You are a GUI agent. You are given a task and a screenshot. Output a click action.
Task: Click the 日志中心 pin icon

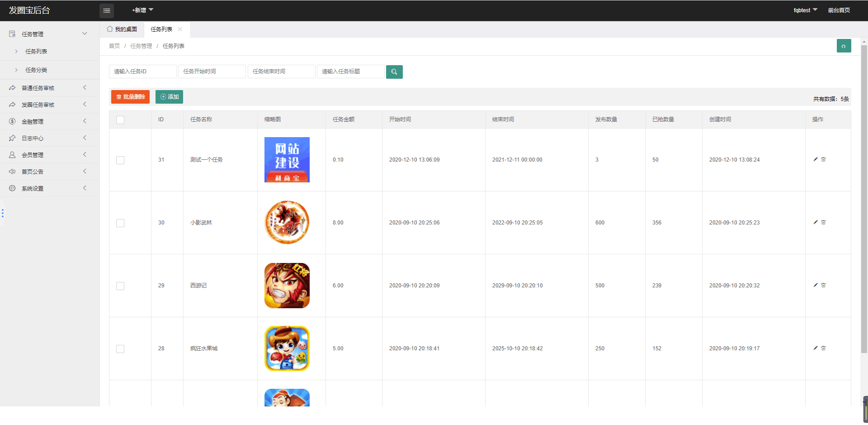pos(12,138)
